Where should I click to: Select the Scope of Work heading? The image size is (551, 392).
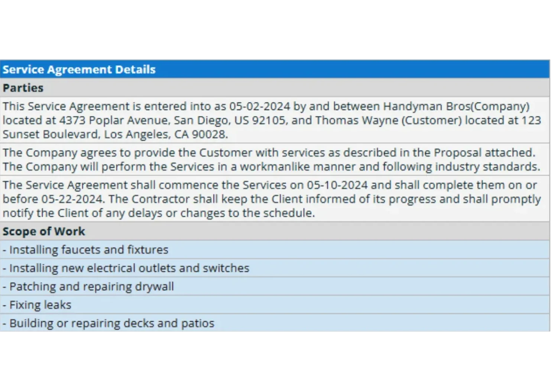[x=44, y=231]
